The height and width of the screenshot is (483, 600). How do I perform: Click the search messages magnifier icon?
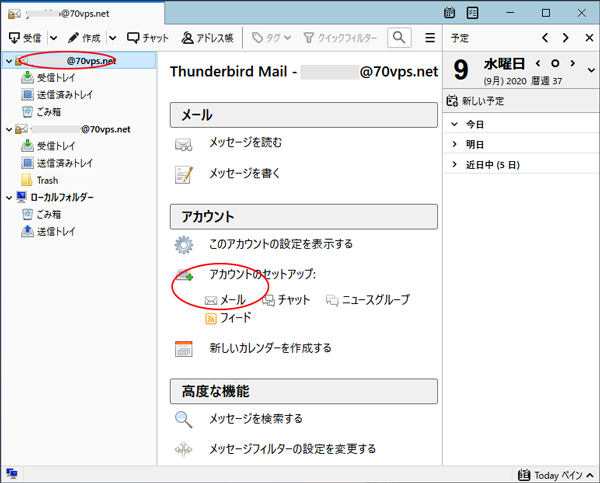(x=184, y=419)
